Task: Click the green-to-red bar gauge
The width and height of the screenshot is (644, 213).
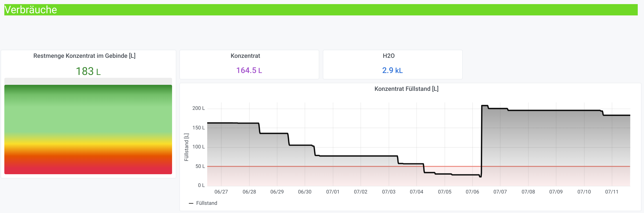Action: pos(88,129)
